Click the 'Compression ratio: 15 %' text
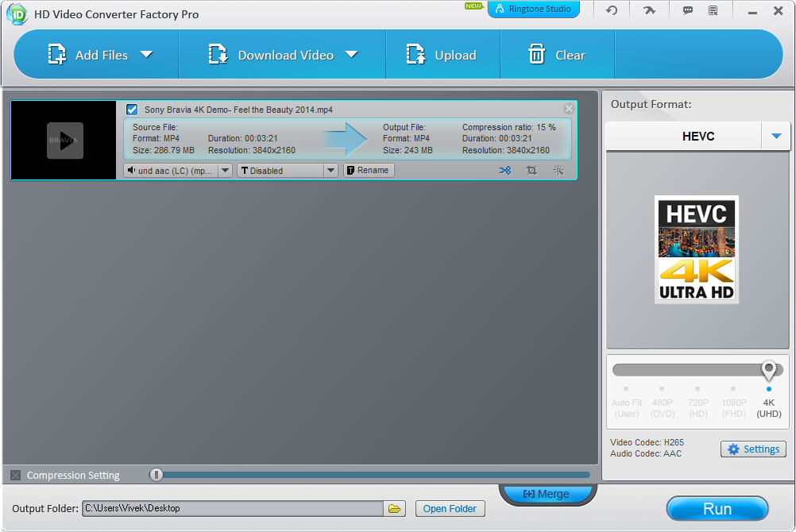The height and width of the screenshot is (532, 796). click(x=508, y=127)
